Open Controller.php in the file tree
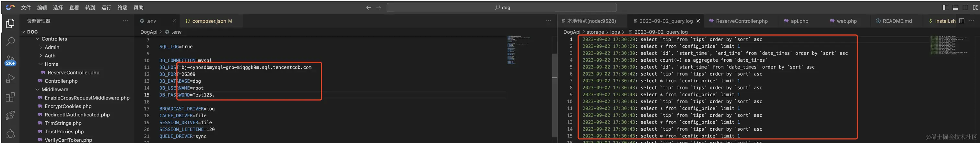The width and height of the screenshot is (980, 143). click(61, 81)
